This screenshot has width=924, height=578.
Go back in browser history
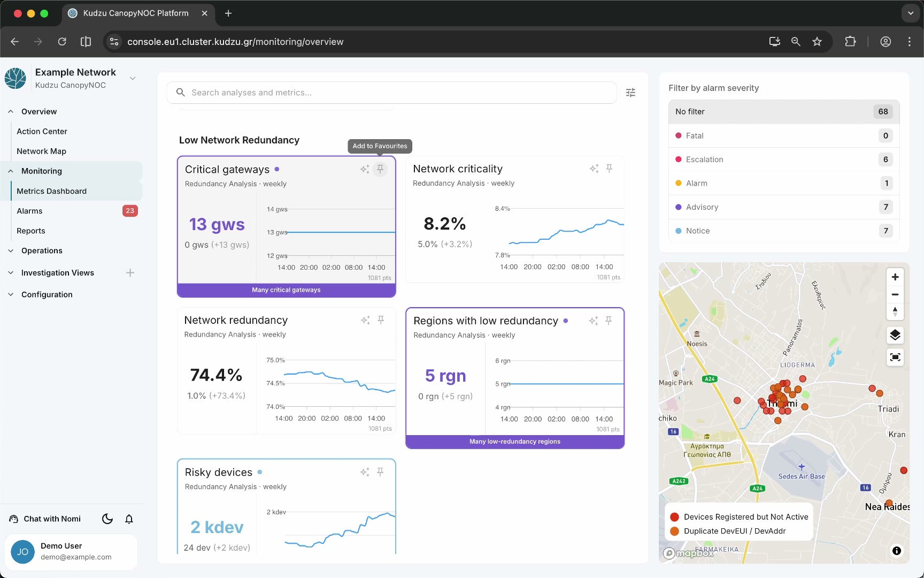14,42
